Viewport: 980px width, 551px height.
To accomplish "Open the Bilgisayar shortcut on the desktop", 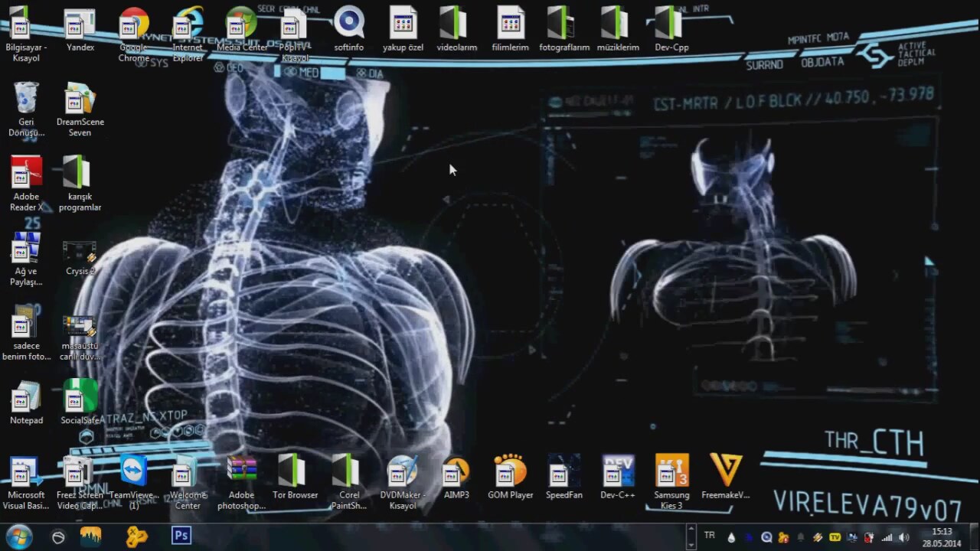I will point(26,34).
